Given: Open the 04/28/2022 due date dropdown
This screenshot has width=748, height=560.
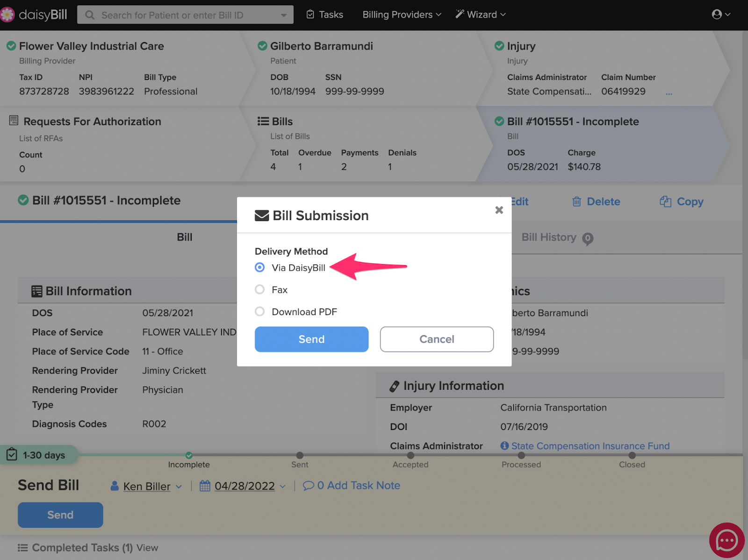Looking at the screenshot, I should (x=283, y=487).
